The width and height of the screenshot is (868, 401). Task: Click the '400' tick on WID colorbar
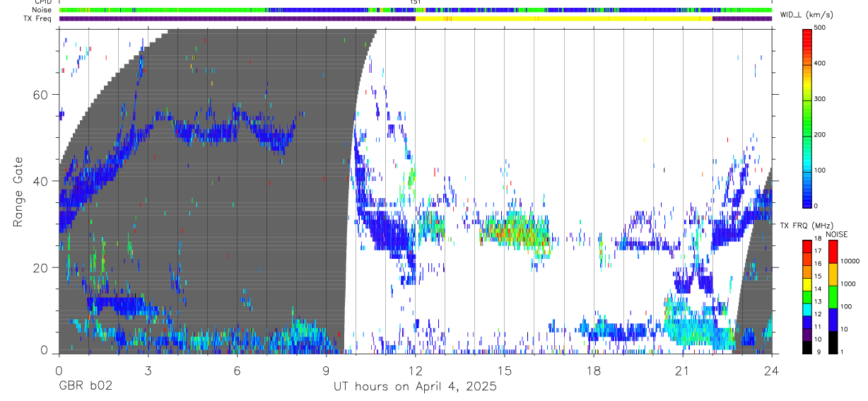point(820,63)
